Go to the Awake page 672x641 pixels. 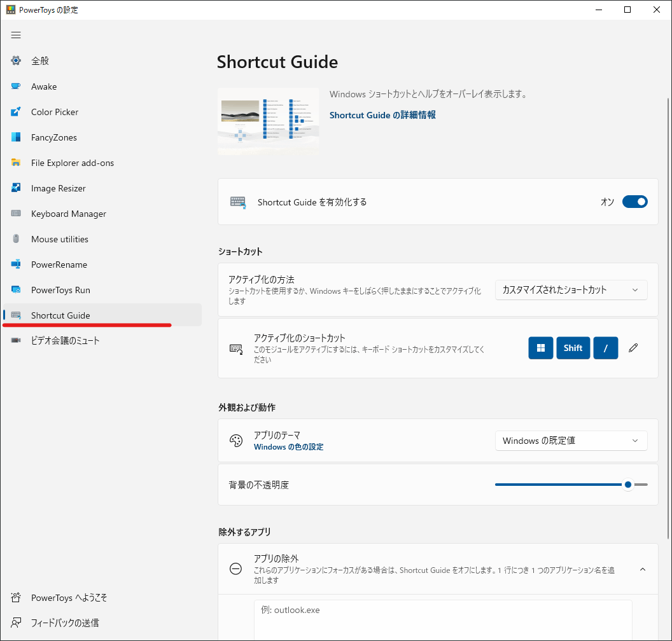pos(102,86)
